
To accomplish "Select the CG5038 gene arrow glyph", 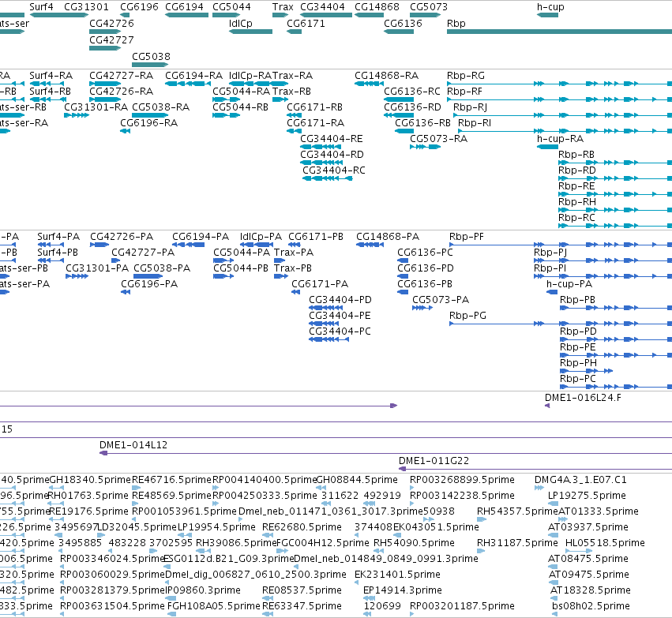I will (150, 65).
